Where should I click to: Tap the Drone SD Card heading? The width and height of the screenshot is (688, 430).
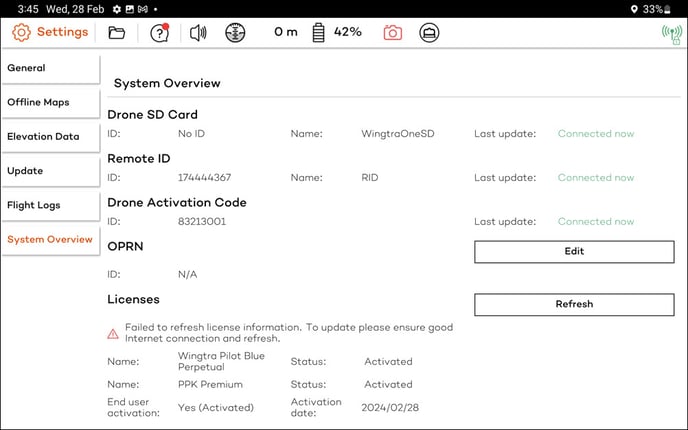click(152, 115)
